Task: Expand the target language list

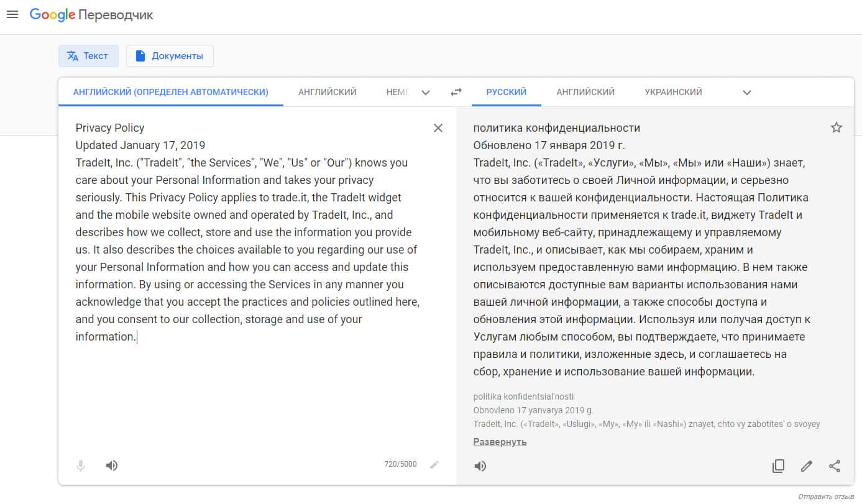Action: (747, 93)
